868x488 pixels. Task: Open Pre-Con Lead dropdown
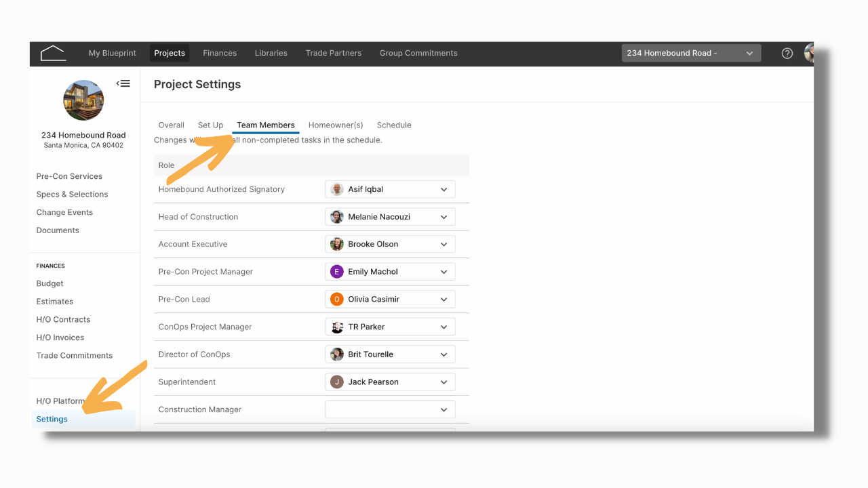pos(390,299)
